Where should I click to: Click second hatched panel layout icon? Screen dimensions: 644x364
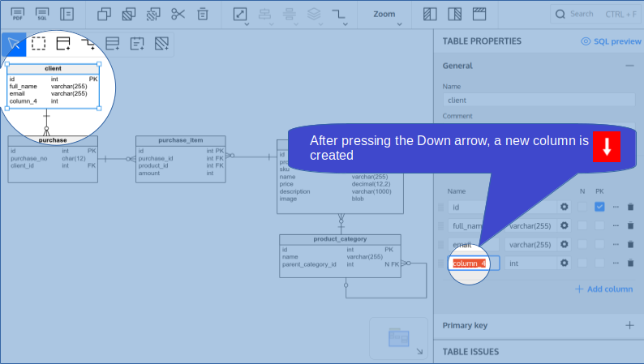(x=454, y=15)
